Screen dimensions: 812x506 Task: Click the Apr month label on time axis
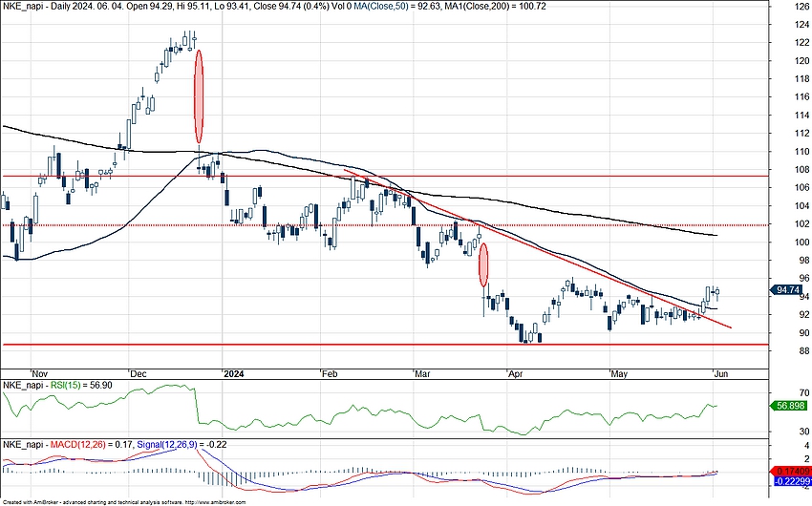519,372
